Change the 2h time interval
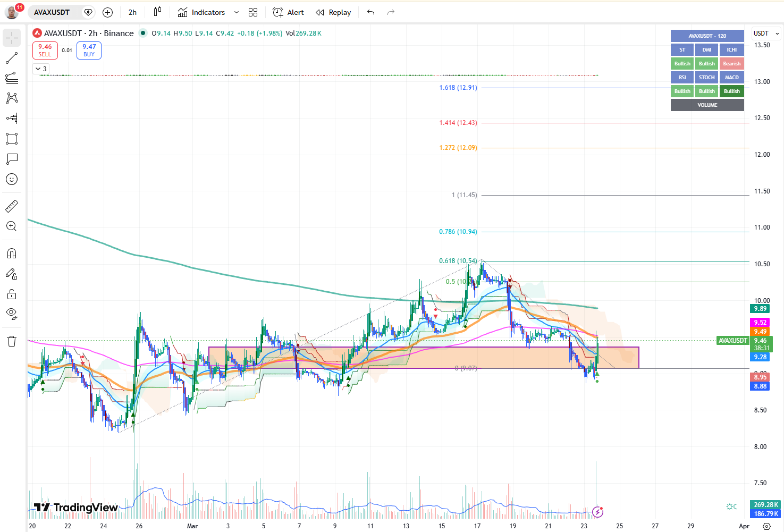 point(132,12)
